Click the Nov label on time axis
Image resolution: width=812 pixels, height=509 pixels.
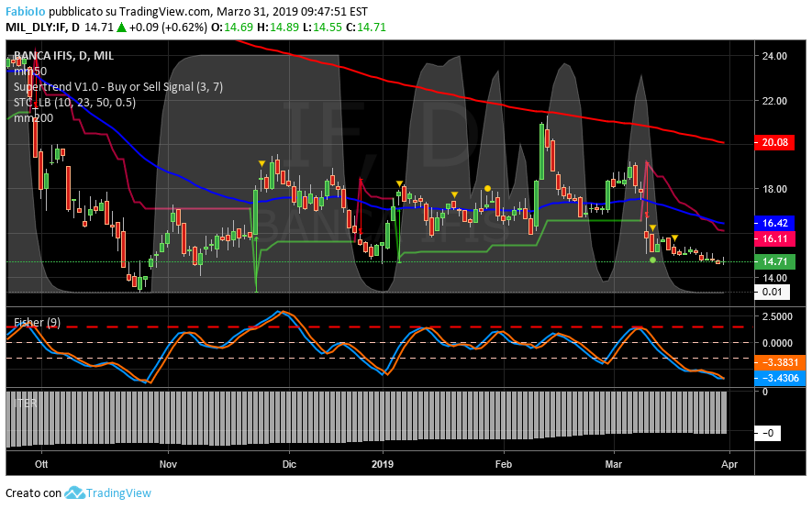pos(168,464)
